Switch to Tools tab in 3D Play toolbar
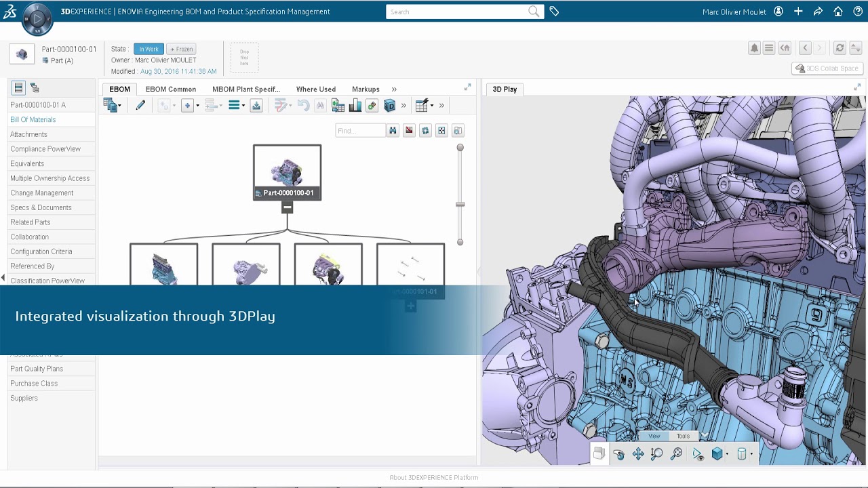The width and height of the screenshot is (868, 488). pos(683,436)
